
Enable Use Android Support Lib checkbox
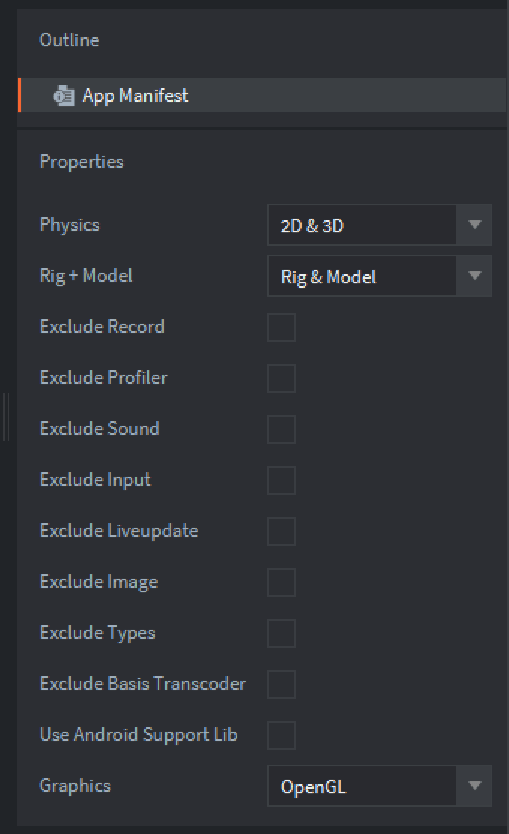[x=281, y=735]
